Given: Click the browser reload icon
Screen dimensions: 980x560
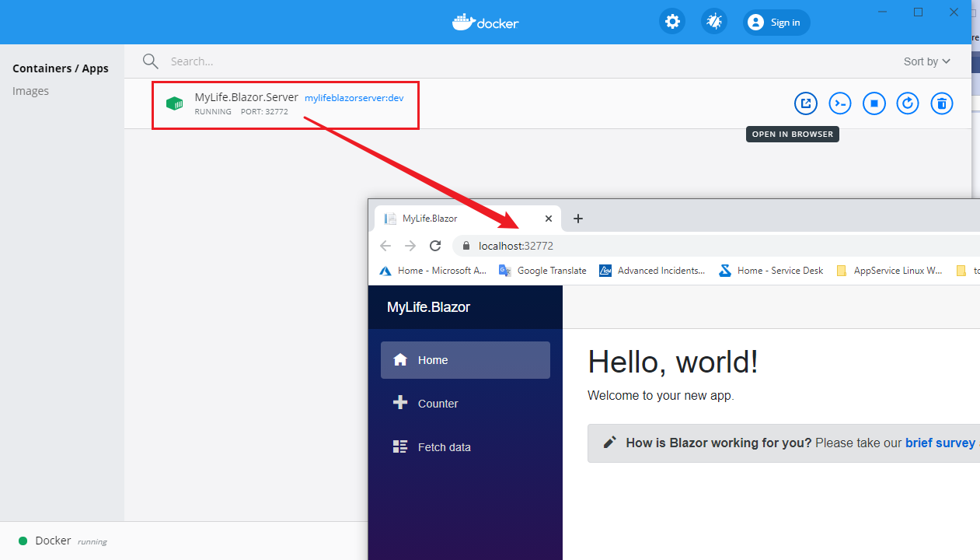Looking at the screenshot, I should tap(435, 246).
